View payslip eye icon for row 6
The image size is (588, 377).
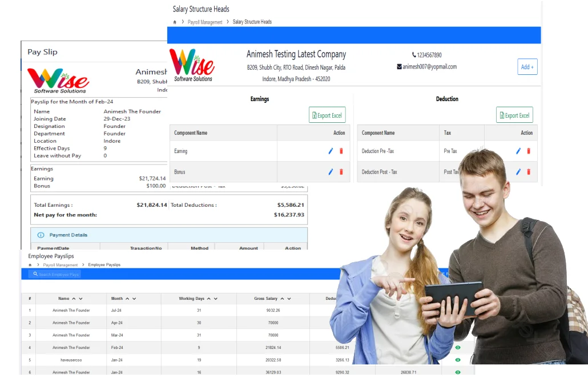pyautogui.click(x=457, y=372)
